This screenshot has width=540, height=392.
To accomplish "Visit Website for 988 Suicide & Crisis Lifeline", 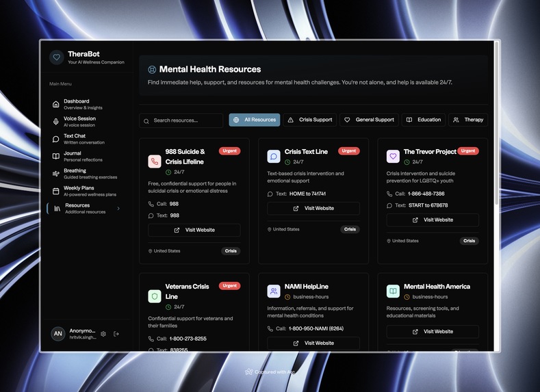I will pyautogui.click(x=194, y=231).
